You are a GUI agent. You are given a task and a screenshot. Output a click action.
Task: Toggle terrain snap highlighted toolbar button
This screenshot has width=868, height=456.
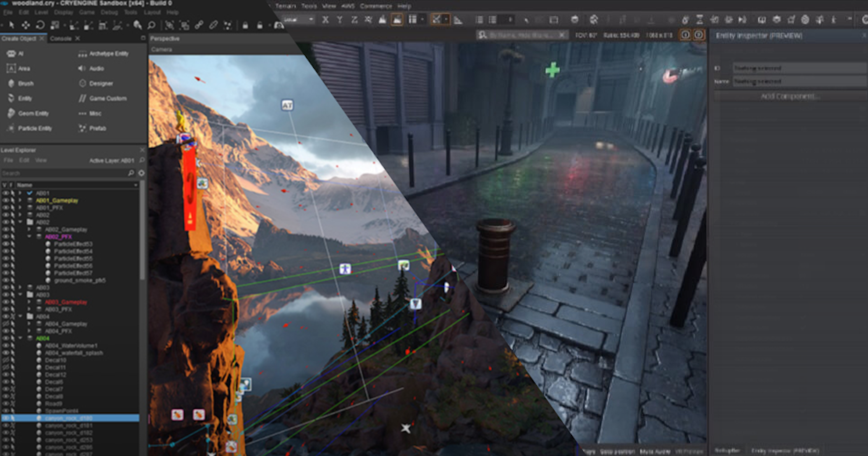[x=397, y=20]
